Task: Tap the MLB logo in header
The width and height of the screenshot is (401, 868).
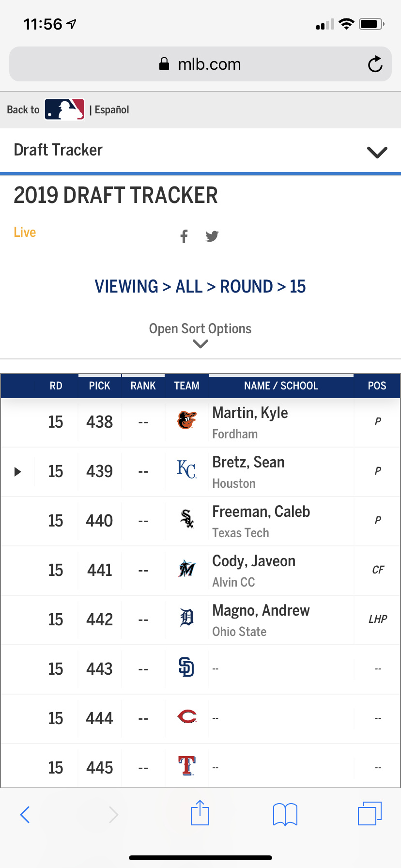Action: pos(64,109)
